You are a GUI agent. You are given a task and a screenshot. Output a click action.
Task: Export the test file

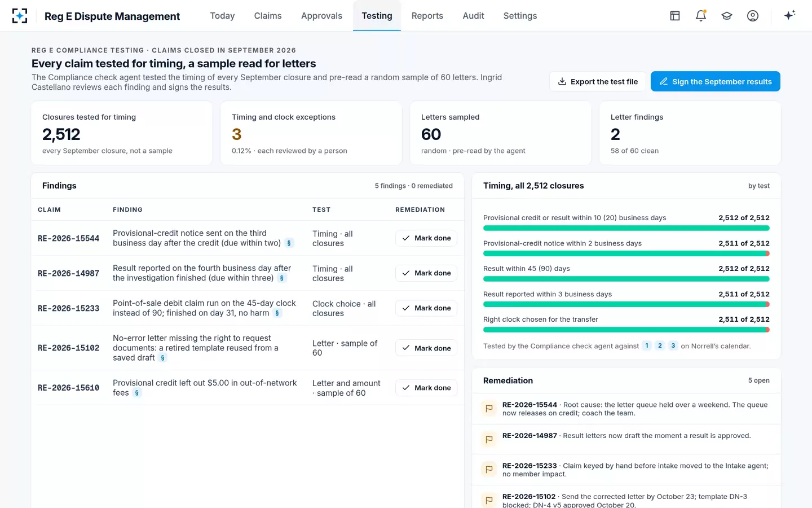598,81
